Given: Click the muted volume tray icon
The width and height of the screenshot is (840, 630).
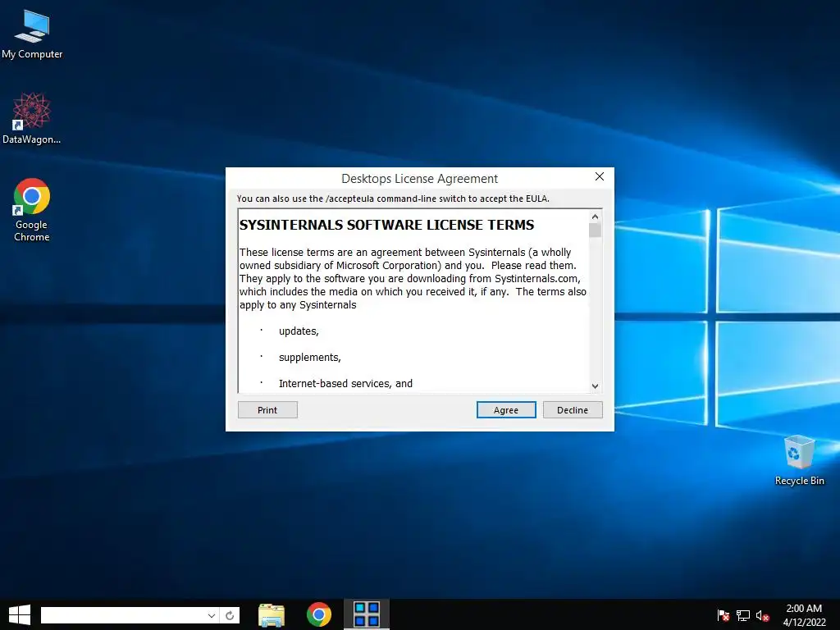Looking at the screenshot, I should point(763,615).
